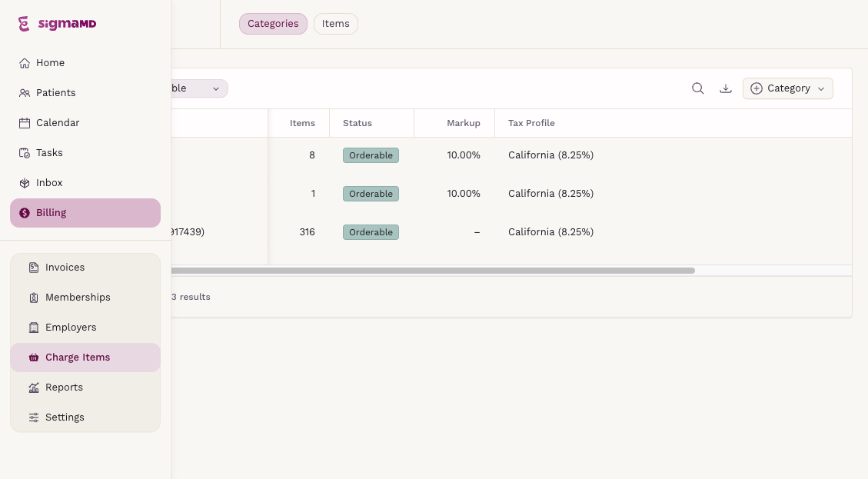Click the Calendar icon in sidebar
Viewport: 868px width, 479px height.
click(x=25, y=123)
